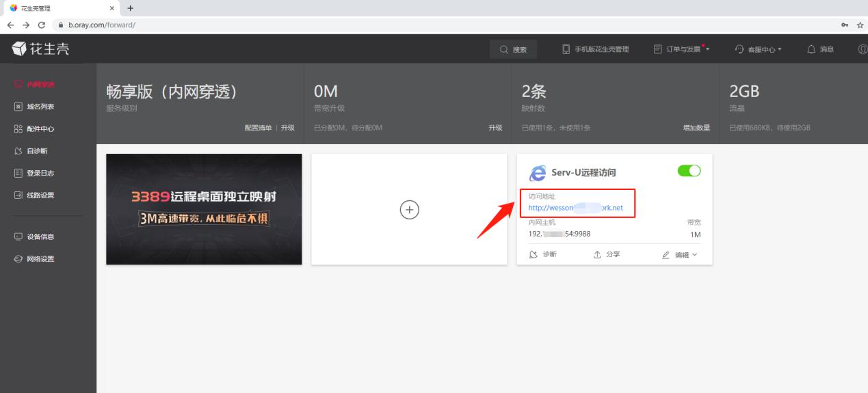Open 手机版花生壳管理 from the header
The height and width of the screenshot is (393, 868).
[595, 49]
